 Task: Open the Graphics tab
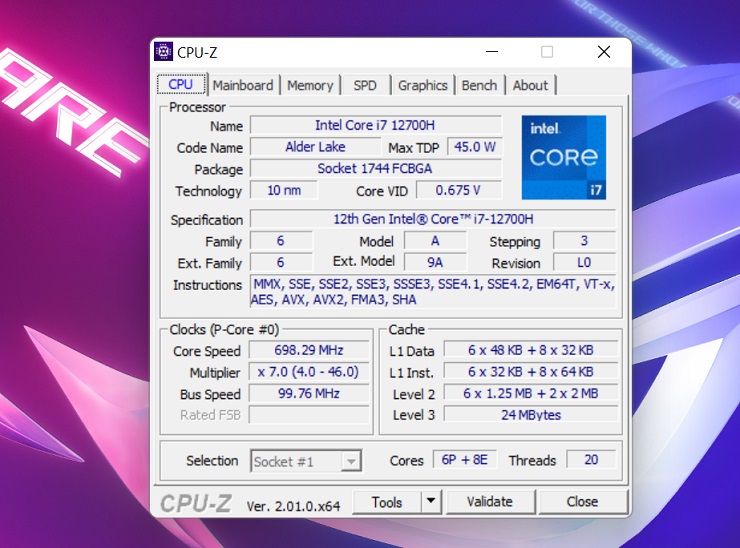(422, 85)
